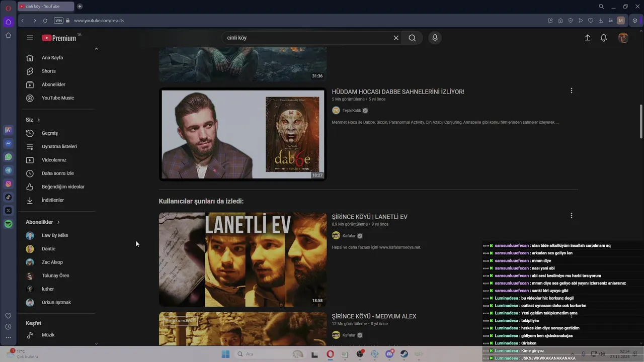Open Steam from Windows taskbar
This screenshot has width=644, height=362.
coord(404,354)
